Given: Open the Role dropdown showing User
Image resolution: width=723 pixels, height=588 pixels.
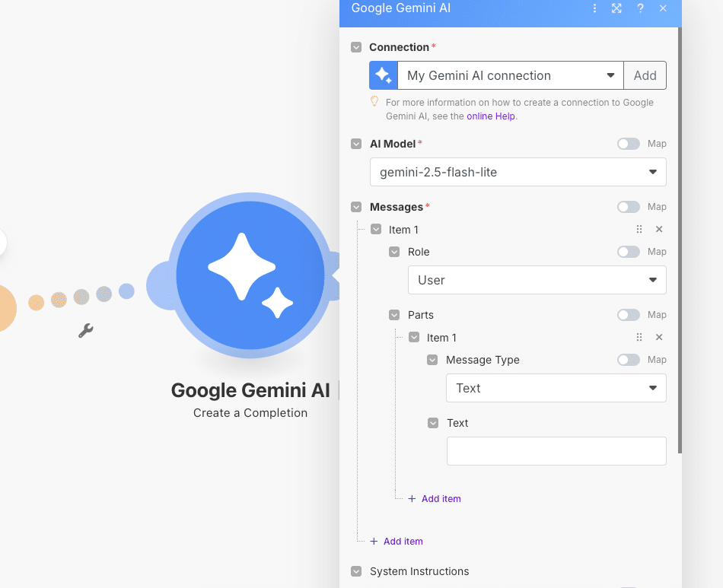Looking at the screenshot, I should (x=537, y=280).
